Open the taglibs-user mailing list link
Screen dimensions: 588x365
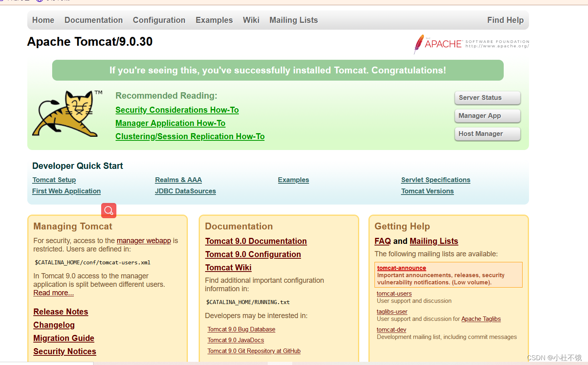[392, 312]
